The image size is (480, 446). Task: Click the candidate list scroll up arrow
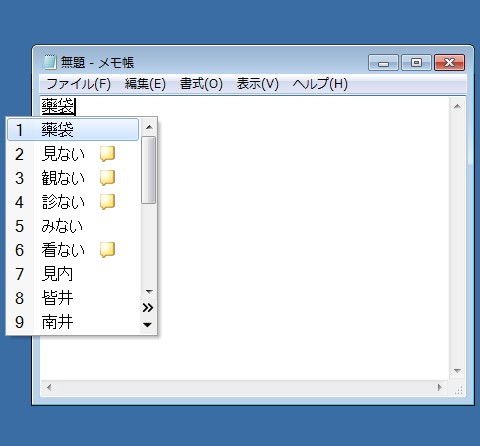point(149,127)
